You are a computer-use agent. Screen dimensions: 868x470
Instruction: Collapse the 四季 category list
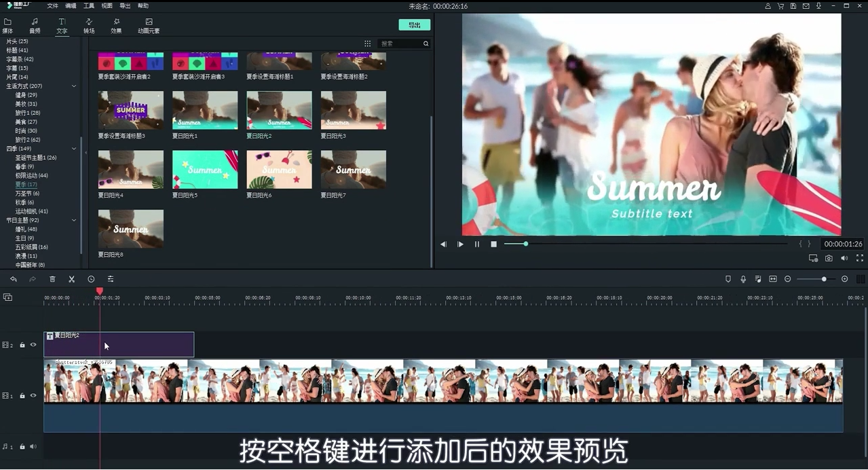[x=74, y=148]
